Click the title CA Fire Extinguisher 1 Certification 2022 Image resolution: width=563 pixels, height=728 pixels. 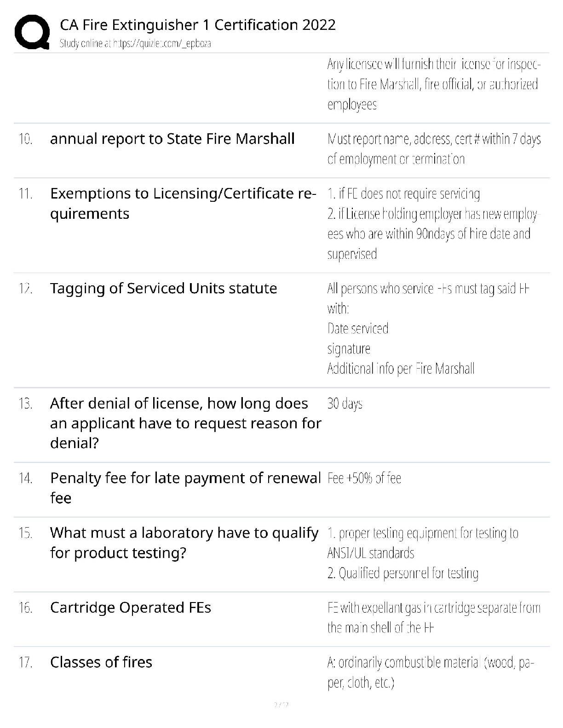[198, 24]
